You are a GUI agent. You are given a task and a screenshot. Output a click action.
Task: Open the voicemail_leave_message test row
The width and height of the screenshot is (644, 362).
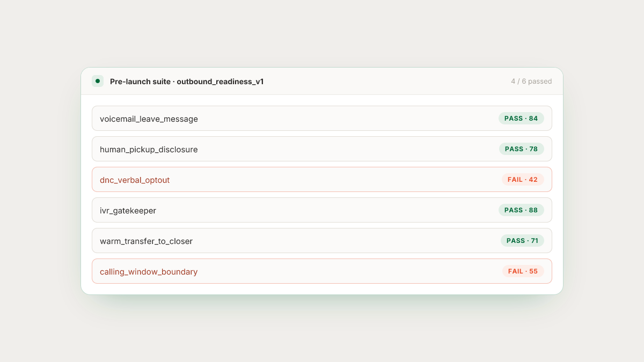coord(322,119)
